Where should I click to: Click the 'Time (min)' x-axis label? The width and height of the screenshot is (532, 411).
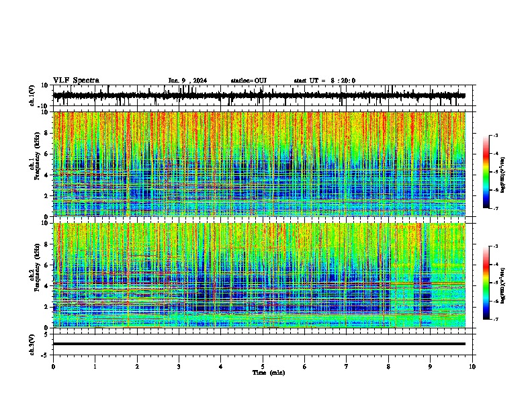coord(269,373)
